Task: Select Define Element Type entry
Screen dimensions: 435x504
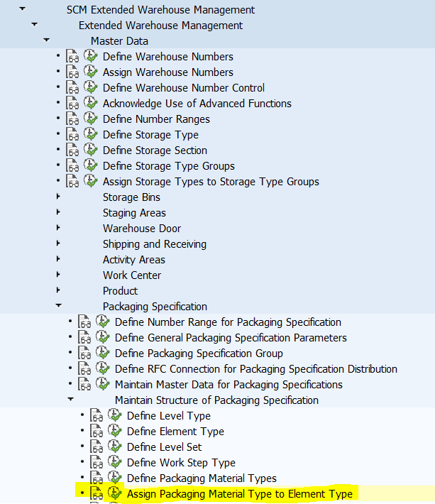Action: 175,432
